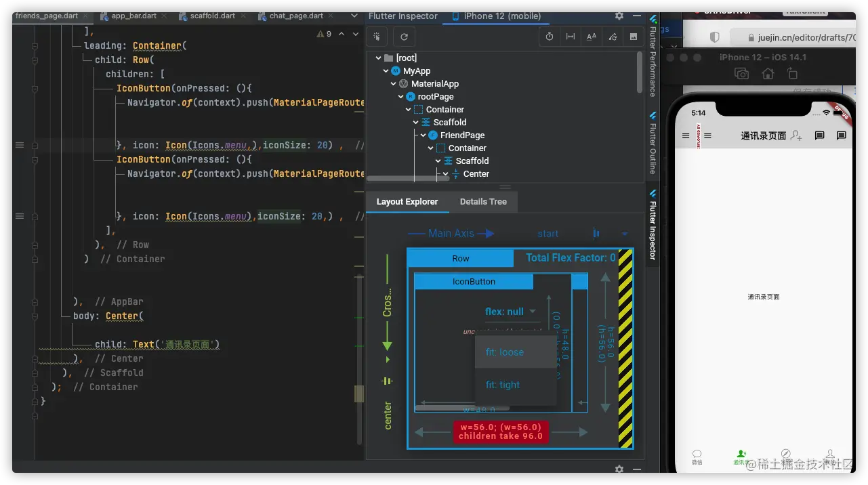The height and width of the screenshot is (485, 868).
Task: Open the 'flex: null' dropdown
Action: coord(511,312)
